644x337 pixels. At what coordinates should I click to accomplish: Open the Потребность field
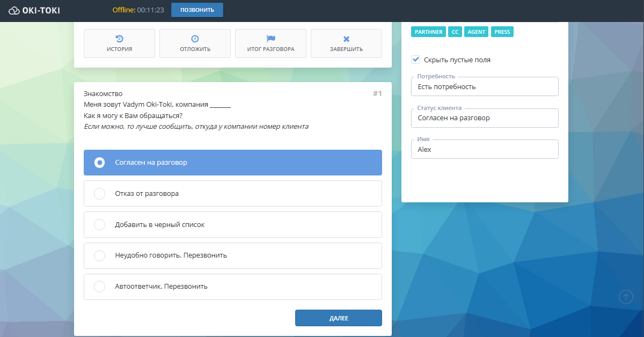pos(485,86)
